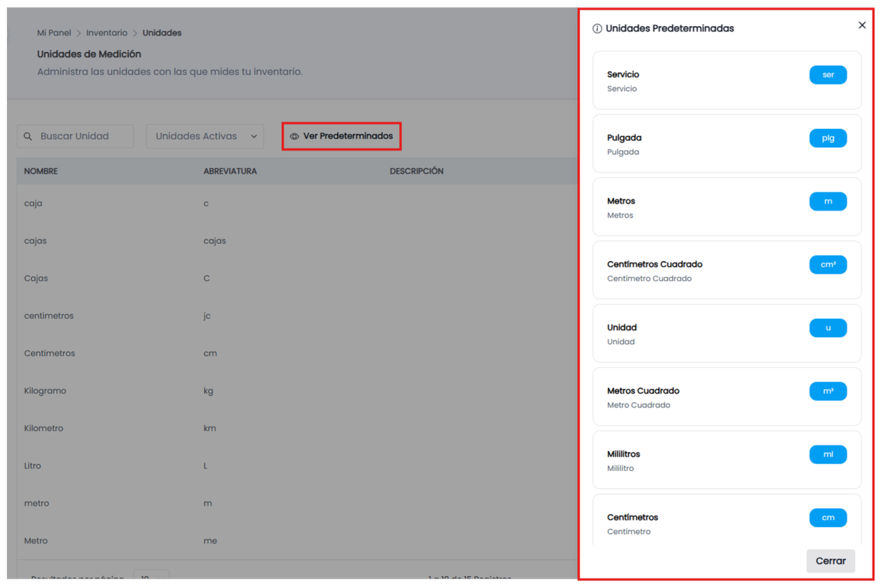Select the 'caja' row name
882x588 pixels.
click(x=33, y=204)
